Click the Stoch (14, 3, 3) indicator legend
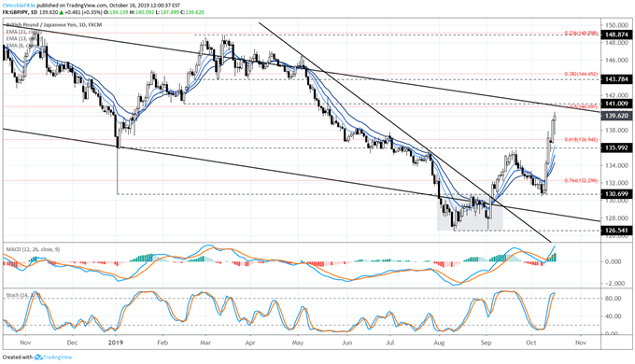 click(x=22, y=296)
